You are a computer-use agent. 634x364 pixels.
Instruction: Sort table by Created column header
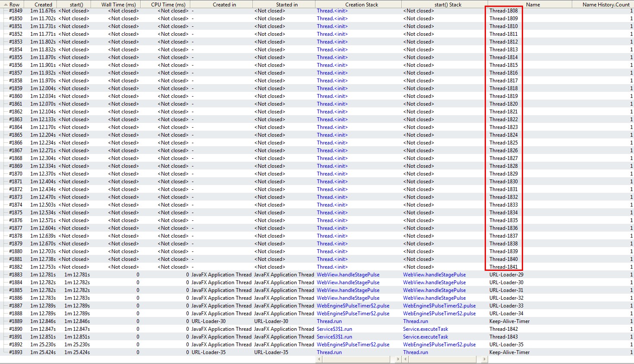point(43,4)
